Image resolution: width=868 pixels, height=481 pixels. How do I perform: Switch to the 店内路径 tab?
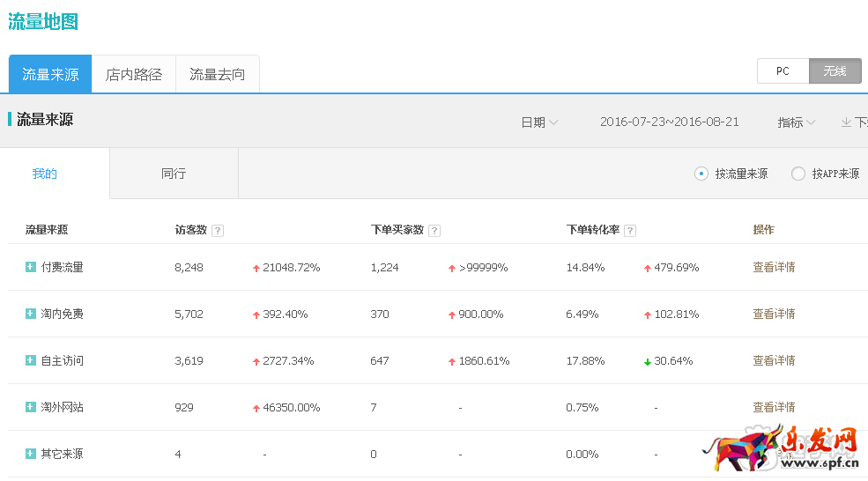[x=134, y=75]
